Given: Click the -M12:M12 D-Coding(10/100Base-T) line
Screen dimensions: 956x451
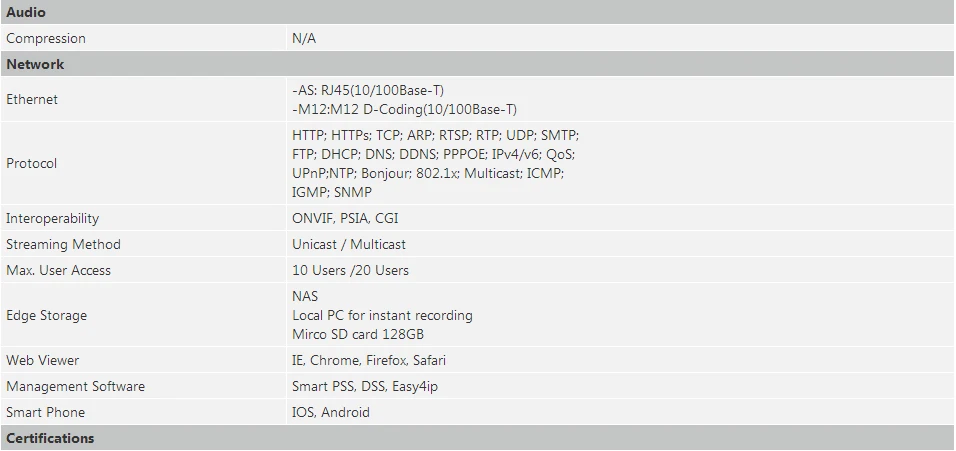Looking at the screenshot, I should pos(404,109).
